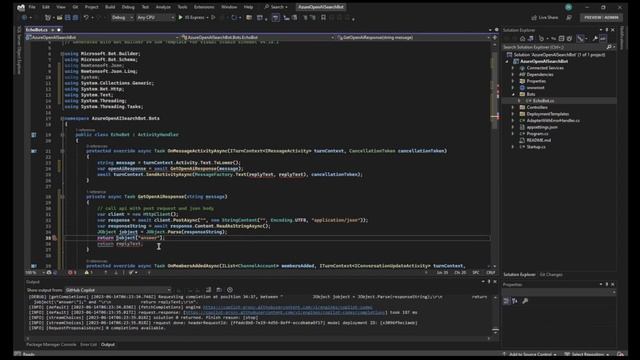Switch to the Output tab

click(108, 344)
